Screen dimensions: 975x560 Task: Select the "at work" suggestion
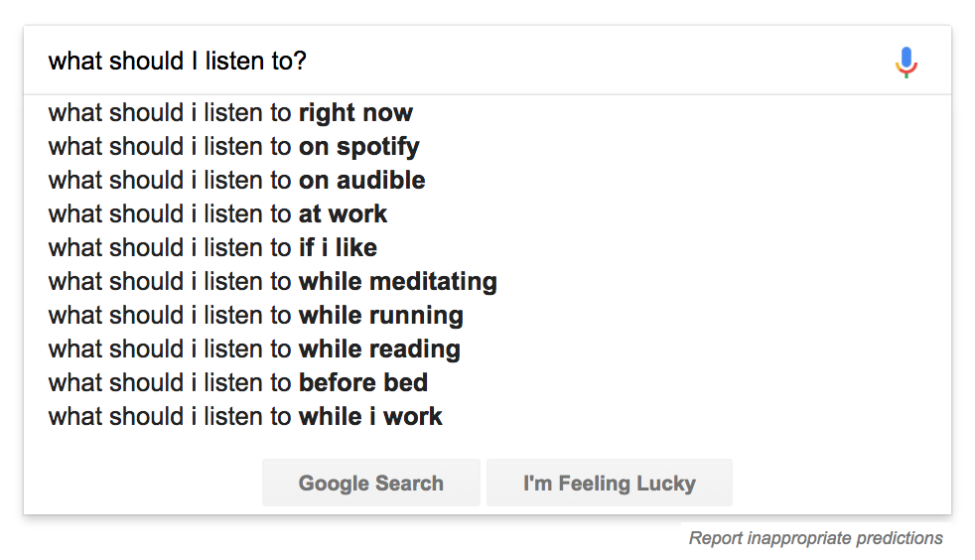click(217, 214)
